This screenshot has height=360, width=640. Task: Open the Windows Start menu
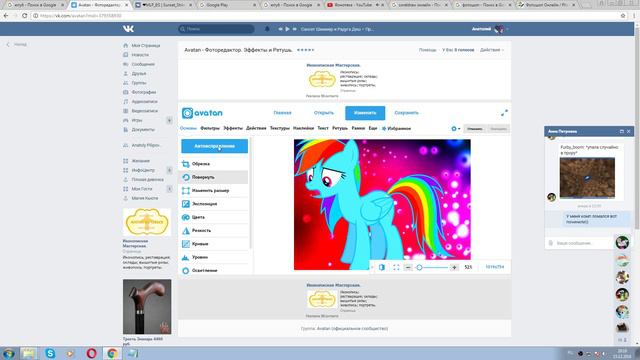(x=8, y=353)
